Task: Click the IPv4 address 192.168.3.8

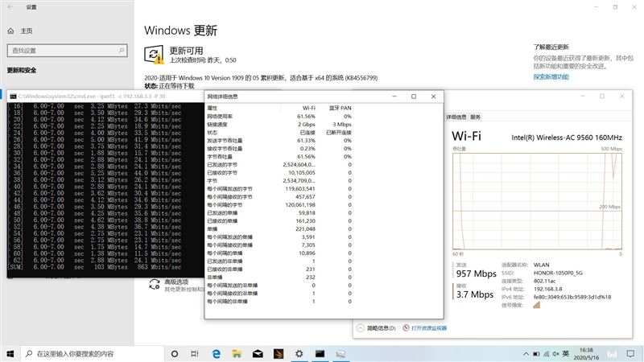Action: click(548, 289)
